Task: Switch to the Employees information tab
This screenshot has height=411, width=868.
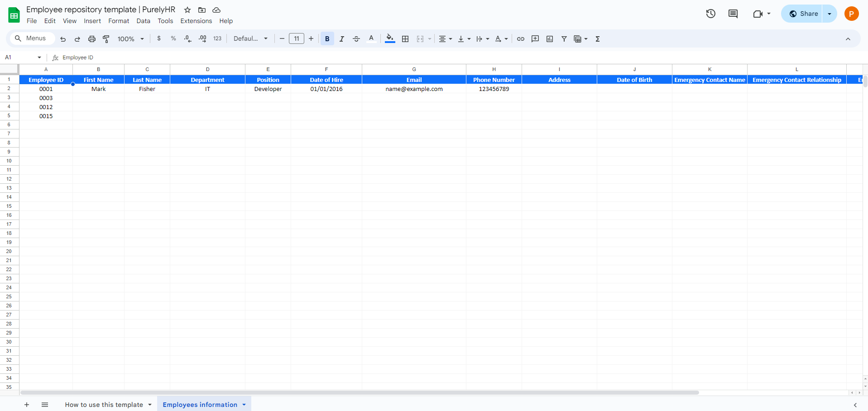Action: (201, 404)
